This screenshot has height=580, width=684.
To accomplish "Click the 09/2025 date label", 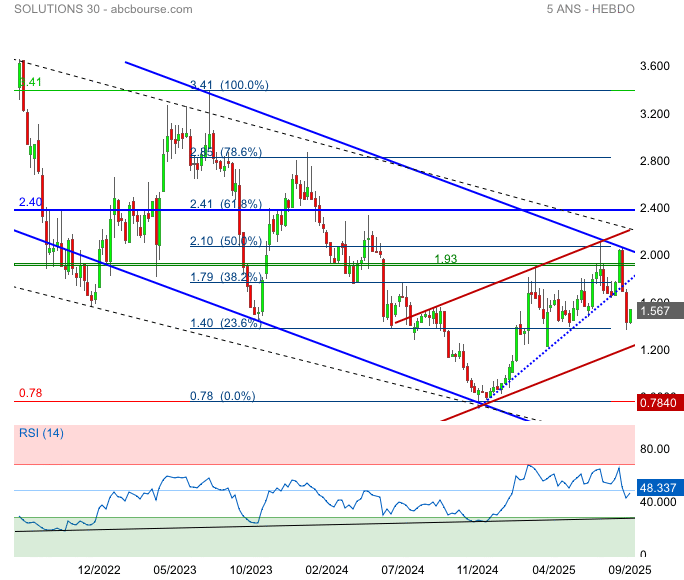I will coord(630,570).
